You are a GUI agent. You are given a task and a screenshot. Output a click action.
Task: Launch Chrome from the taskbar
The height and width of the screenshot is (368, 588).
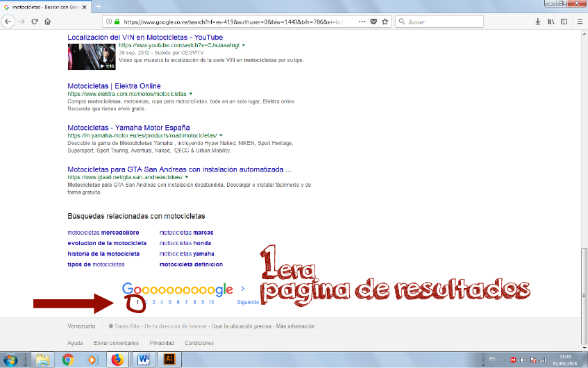67,360
